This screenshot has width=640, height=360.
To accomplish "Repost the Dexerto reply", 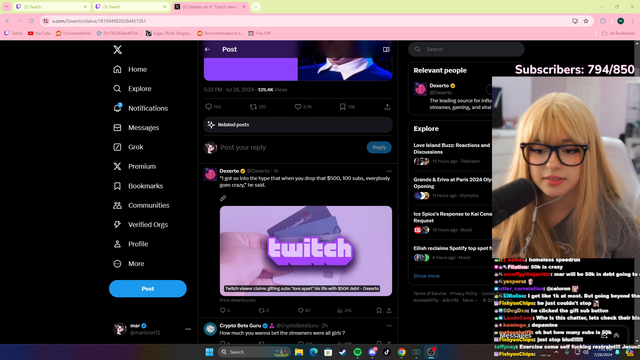I will (262, 311).
